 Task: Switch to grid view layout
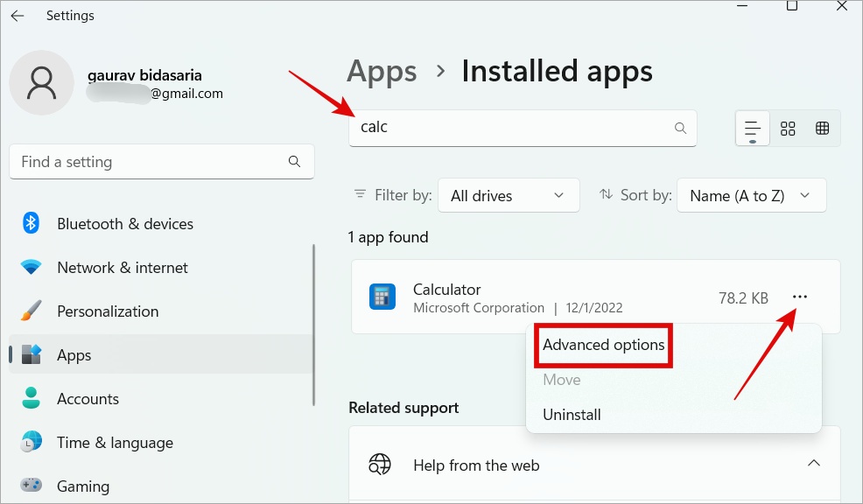(x=788, y=129)
